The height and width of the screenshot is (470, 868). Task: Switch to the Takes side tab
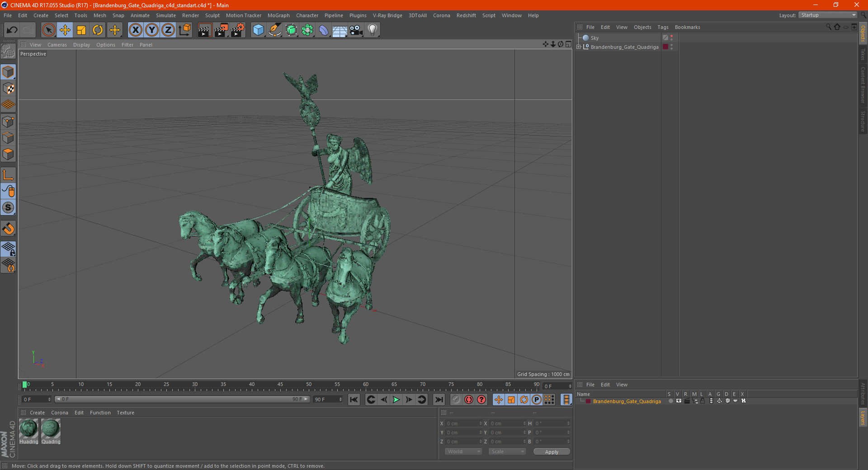(x=863, y=54)
